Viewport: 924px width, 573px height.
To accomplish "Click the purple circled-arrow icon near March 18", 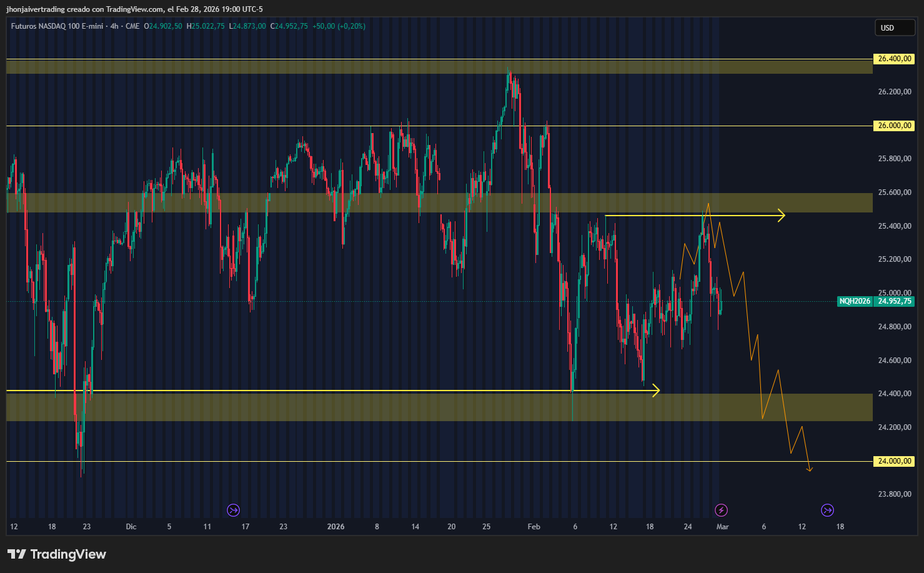I will point(828,510).
